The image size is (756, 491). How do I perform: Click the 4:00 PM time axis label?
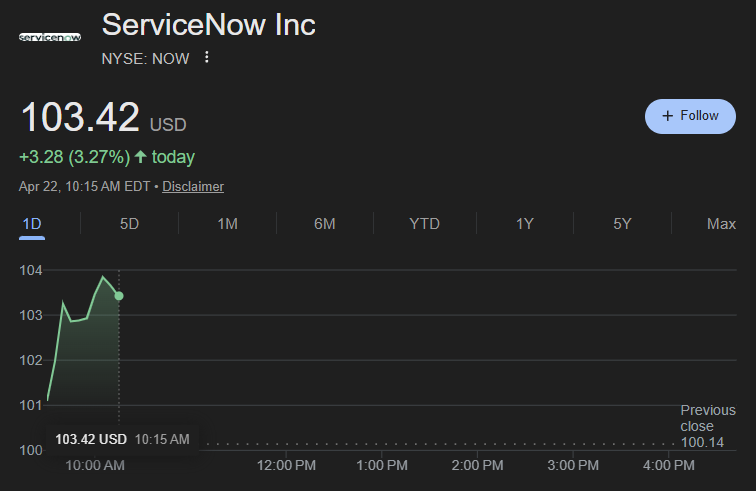[x=669, y=465]
